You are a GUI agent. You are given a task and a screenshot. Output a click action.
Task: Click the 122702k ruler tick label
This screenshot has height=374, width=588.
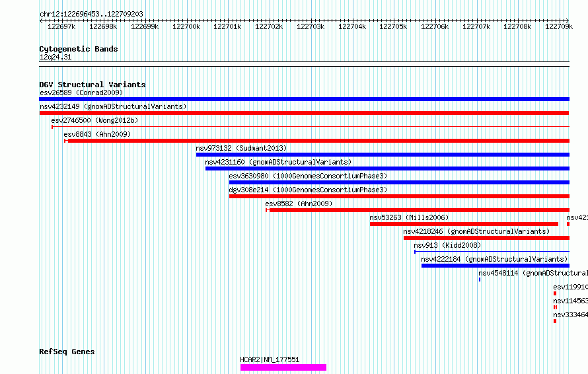tap(269, 26)
